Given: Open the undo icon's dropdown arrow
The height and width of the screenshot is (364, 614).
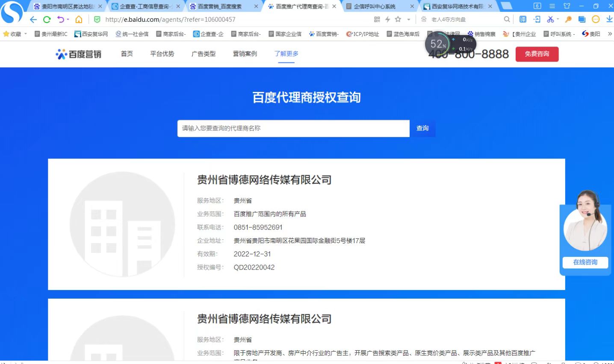Looking at the screenshot, I should coord(68,19).
